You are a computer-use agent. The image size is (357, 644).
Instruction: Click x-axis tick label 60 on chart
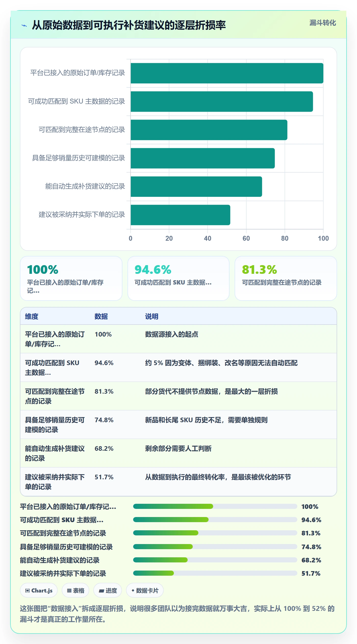point(246,238)
